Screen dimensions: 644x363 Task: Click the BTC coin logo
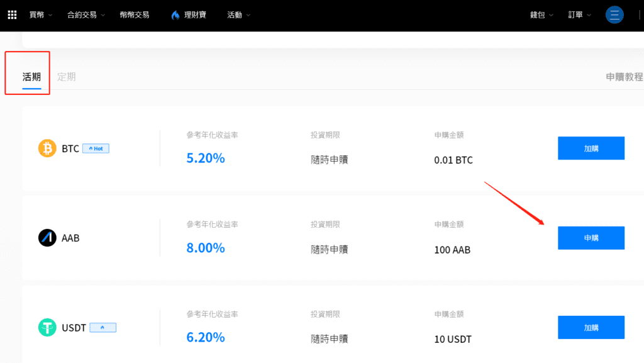(x=47, y=148)
